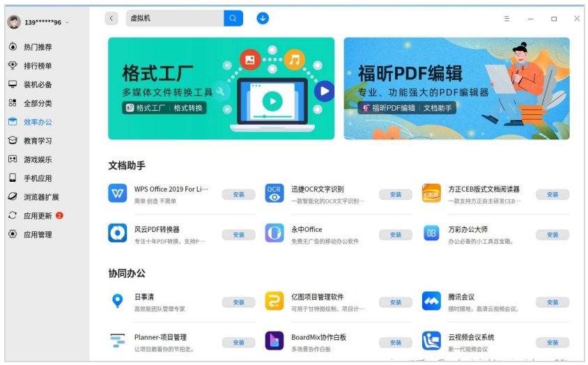588x365 pixels.
Task: Open 游戏娱乐 category in sidebar
Action: 38,160
